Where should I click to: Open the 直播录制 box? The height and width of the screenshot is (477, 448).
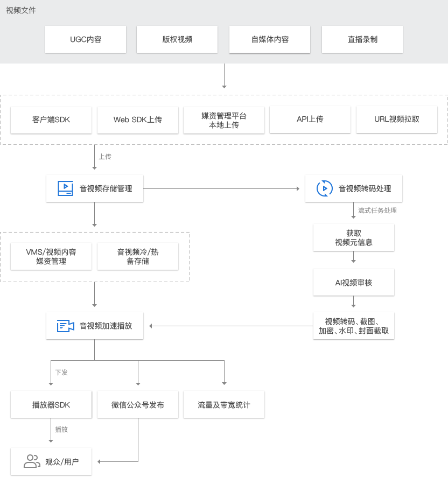[x=362, y=39]
